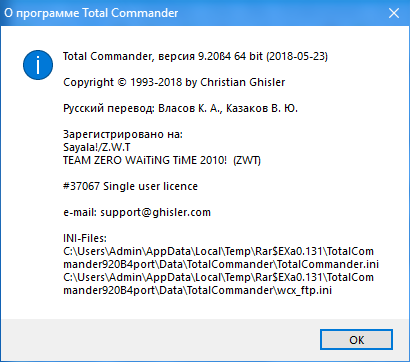Close the About Total Commander dialog
The width and height of the screenshot is (410, 362).
[x=394, y=13]
